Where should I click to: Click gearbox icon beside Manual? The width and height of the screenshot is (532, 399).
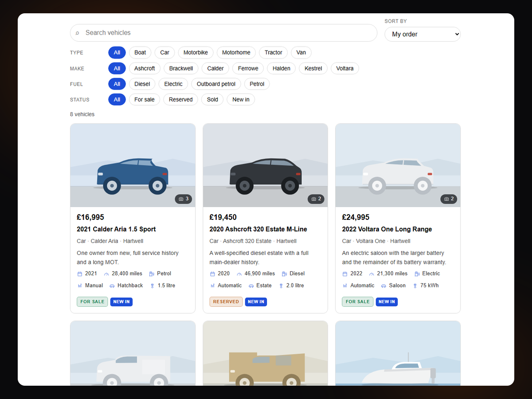coord(80,286)
